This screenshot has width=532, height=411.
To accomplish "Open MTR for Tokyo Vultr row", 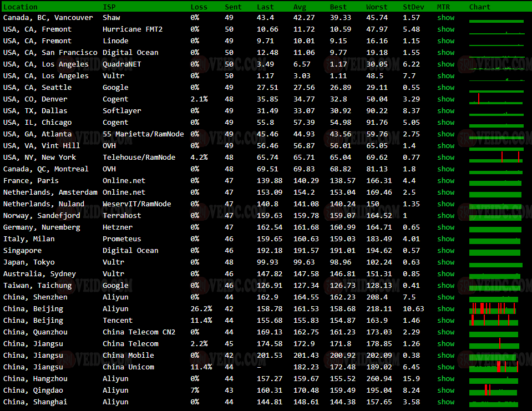I will coord(445,262).
